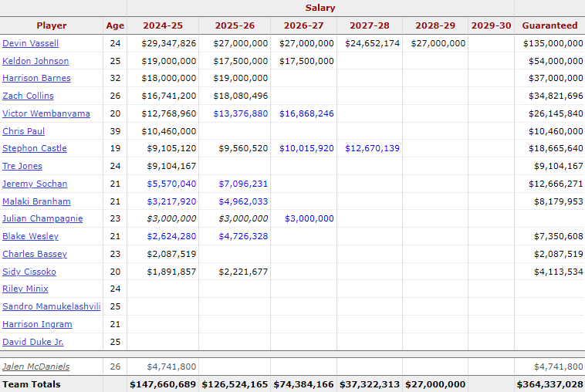Click Julian Champagnie's blue $3,000,000 2026-27 value
The image size is (585, 392).
(x=309, y=218)
